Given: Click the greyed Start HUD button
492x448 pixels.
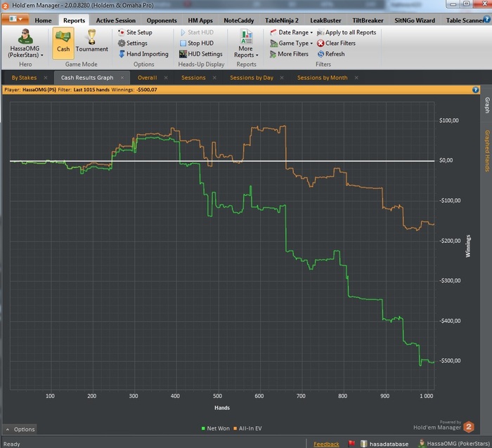Looking at the screenshot, I should click(197, 32).
